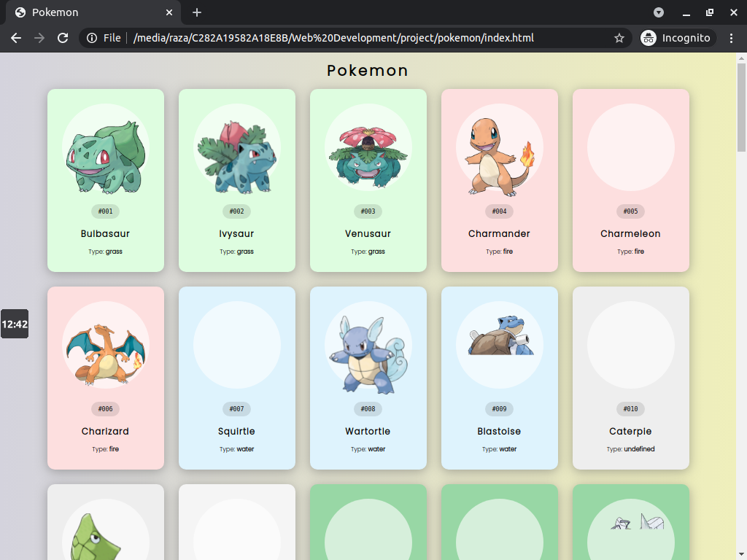This screenshot has width=747, height=560.
Task: Open the tab search dropdown arrow
Action: [659, 12]
